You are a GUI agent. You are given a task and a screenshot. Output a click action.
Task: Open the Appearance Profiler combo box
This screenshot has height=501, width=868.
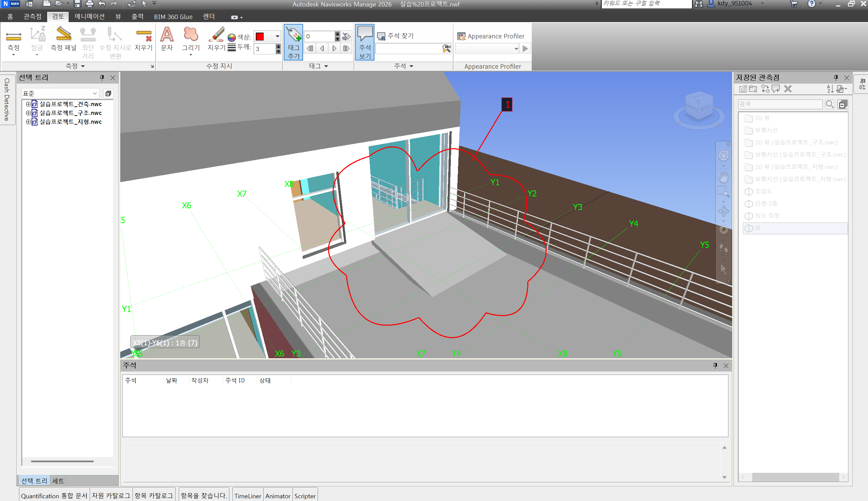(516, 49)
